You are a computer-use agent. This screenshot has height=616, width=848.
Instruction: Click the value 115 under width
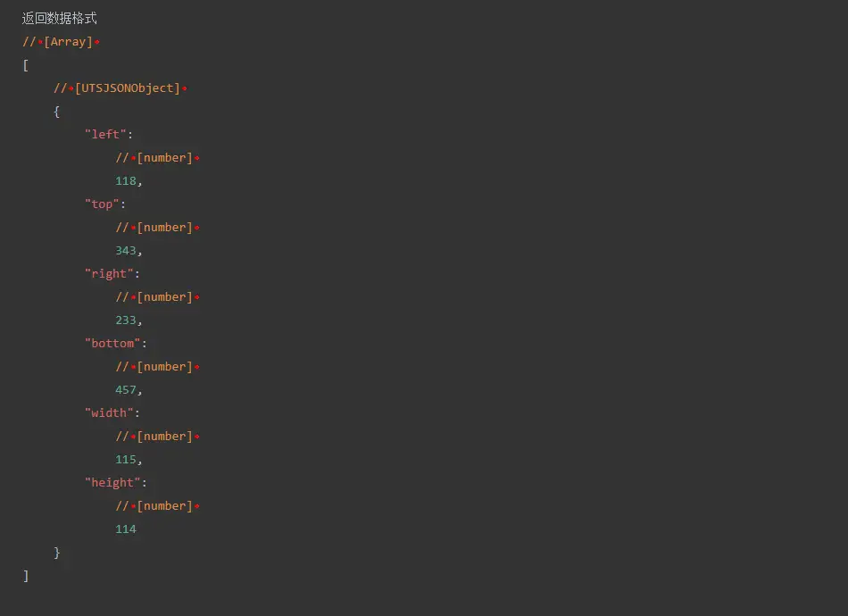tap(126, 460)
